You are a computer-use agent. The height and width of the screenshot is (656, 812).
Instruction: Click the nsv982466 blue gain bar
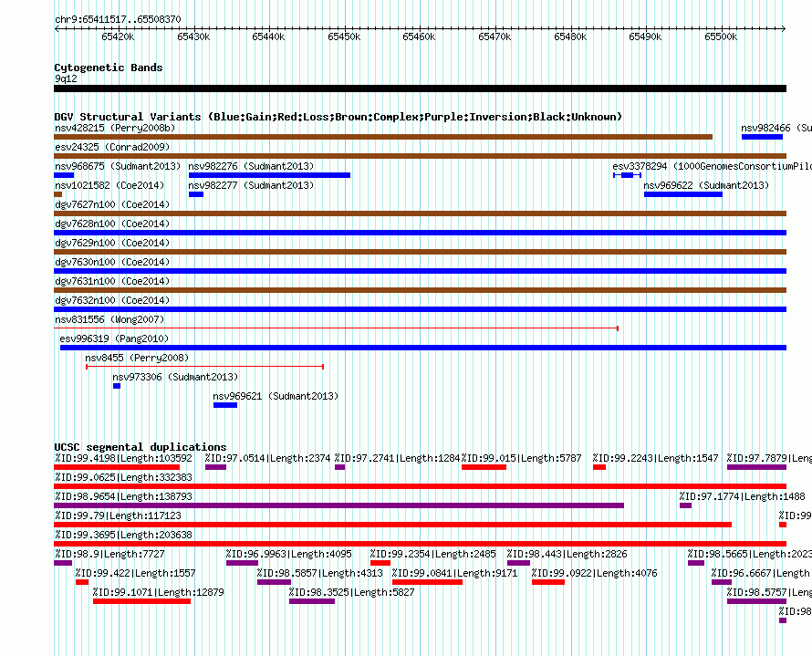coord(762,137)
